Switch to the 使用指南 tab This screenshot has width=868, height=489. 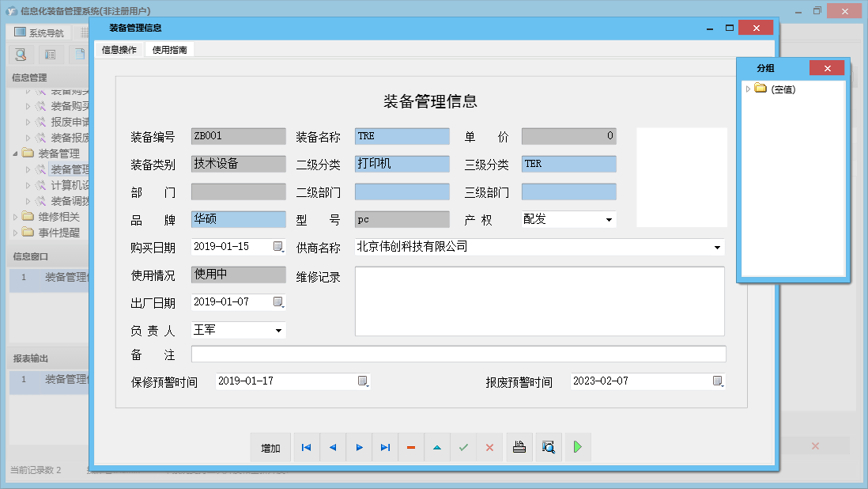tap(169, 48)
